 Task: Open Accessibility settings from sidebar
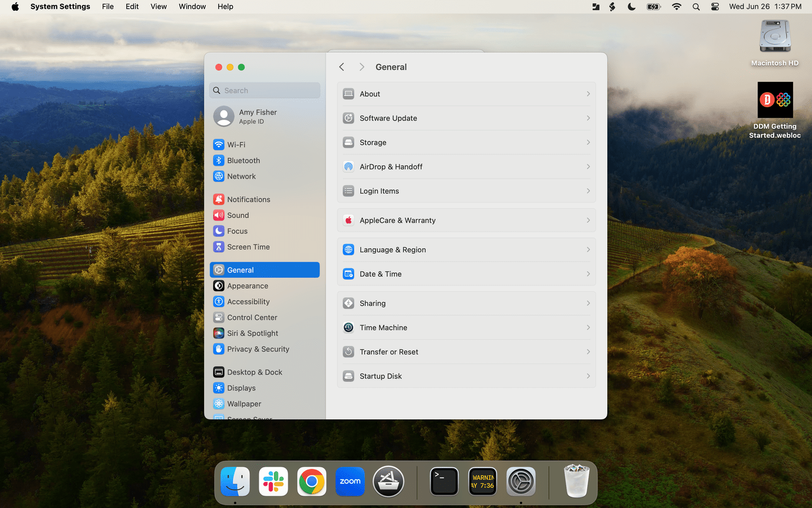248,302
